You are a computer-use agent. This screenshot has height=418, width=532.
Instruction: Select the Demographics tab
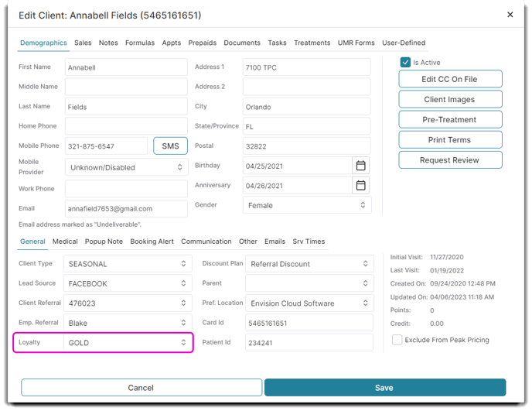tap(43, 43)
